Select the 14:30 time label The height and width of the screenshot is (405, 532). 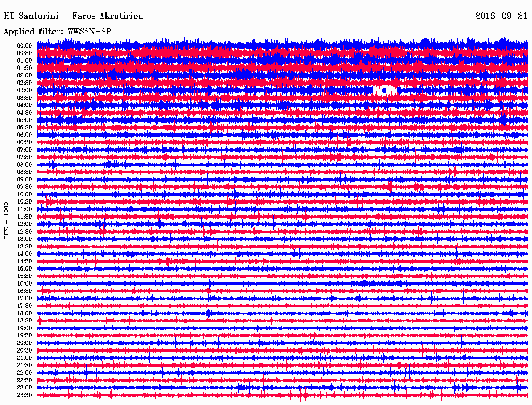click(x=24, y=261)
